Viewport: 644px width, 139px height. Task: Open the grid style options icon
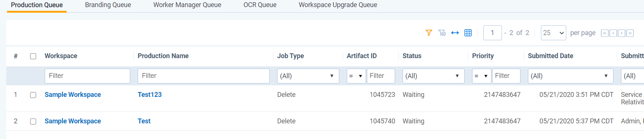click(468, 33)
